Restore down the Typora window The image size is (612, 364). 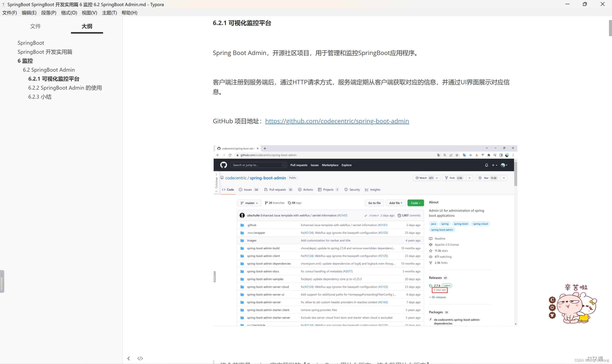[x=585, y=4]
